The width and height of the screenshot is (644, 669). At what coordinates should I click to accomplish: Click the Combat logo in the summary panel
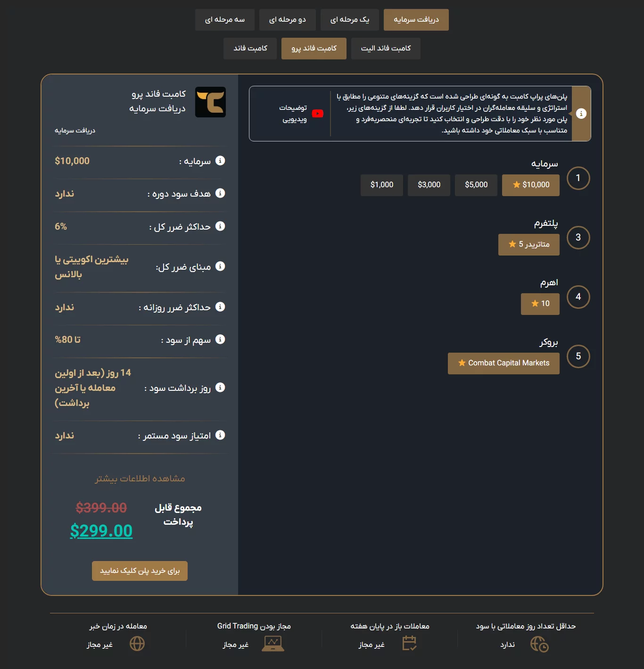click(210, 102)
